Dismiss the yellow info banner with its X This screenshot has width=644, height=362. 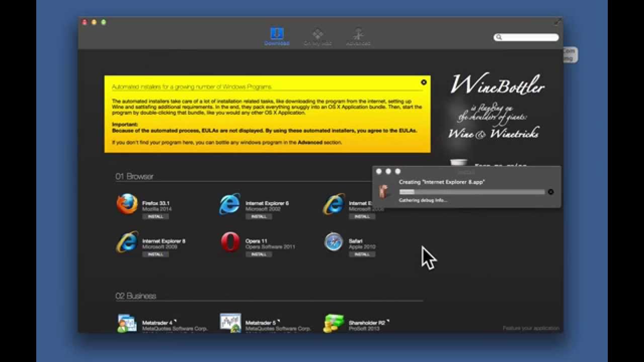click(424, 82)
